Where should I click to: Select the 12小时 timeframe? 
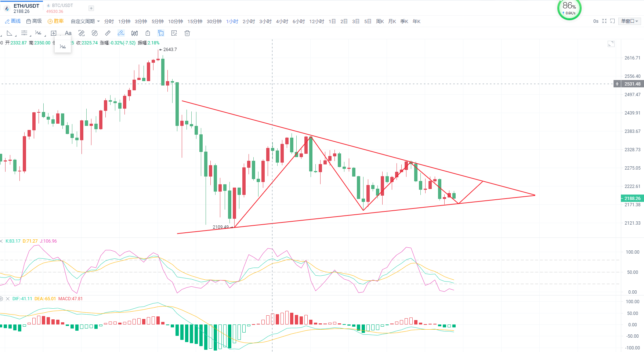(x=316, y=21)
